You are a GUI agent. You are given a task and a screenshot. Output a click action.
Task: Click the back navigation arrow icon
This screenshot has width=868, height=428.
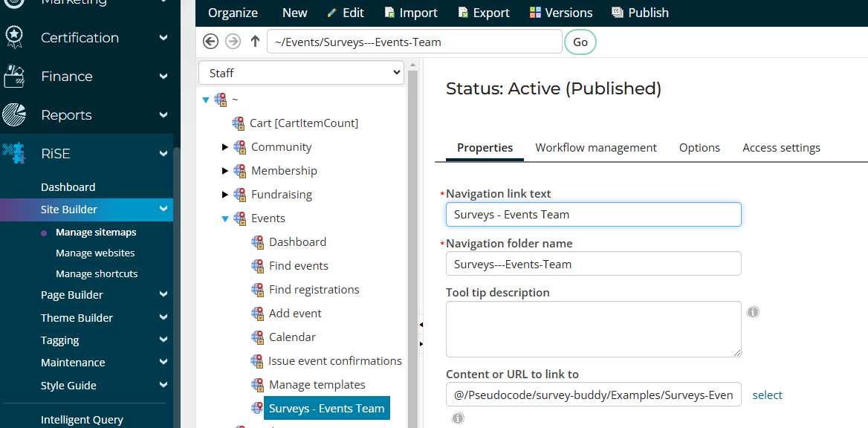(x=210, y=41)
